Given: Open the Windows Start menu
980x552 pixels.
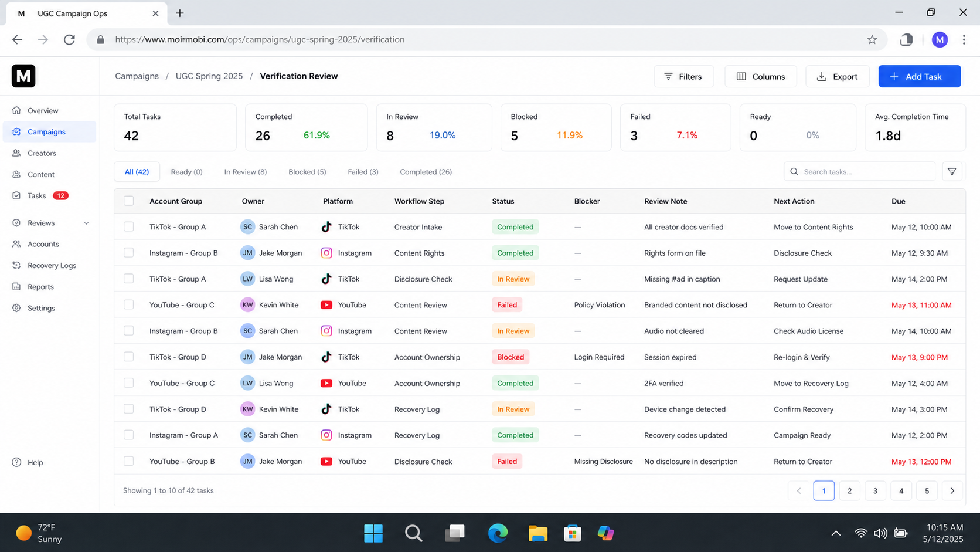Looking at the screenshot, I should tap(373, 533).
